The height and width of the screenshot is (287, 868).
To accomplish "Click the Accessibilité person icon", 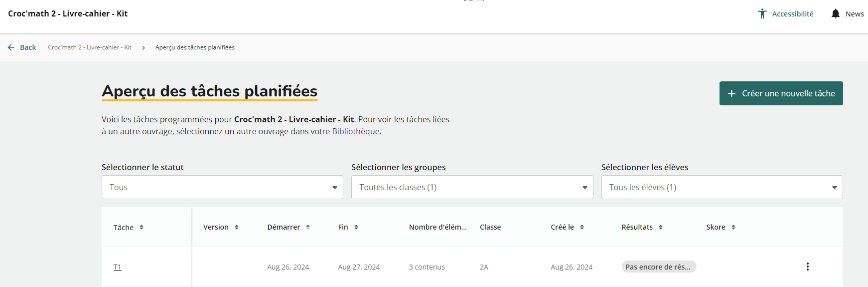I will [x=762, y=14].
